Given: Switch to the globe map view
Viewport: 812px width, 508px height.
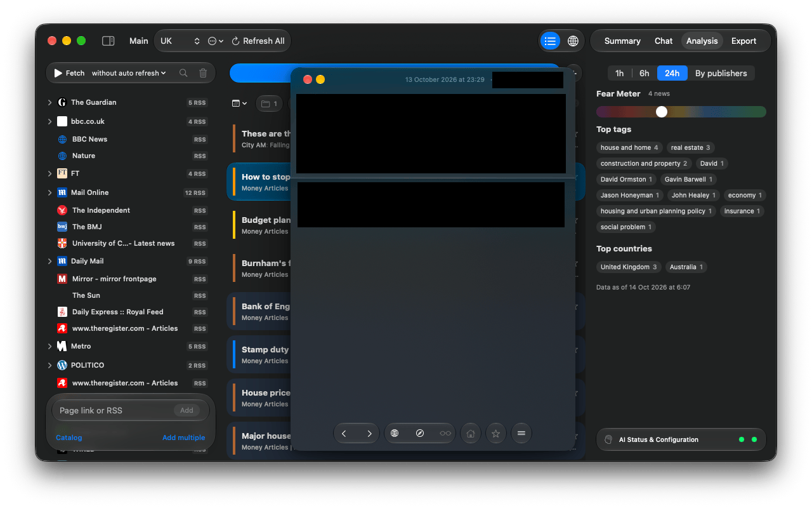Looking at the screenshot, I should pyautogui.click(x=573, y=41).
